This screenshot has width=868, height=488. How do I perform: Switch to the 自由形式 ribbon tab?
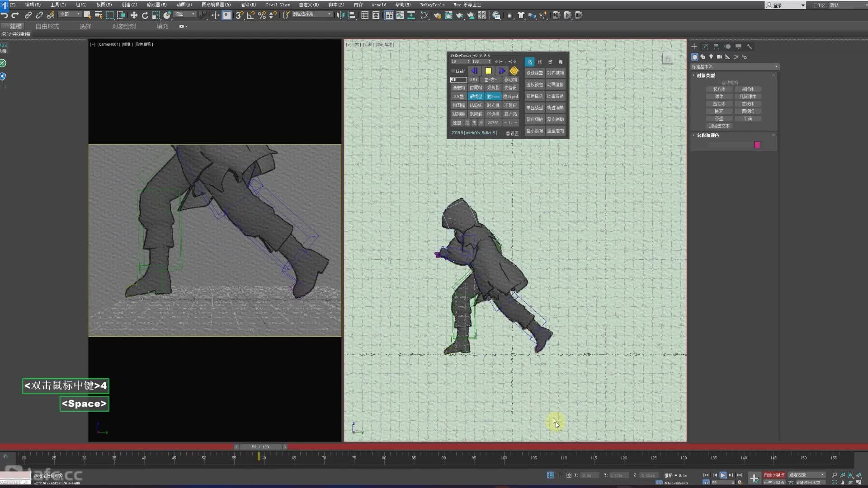click(x=47, y=26)
